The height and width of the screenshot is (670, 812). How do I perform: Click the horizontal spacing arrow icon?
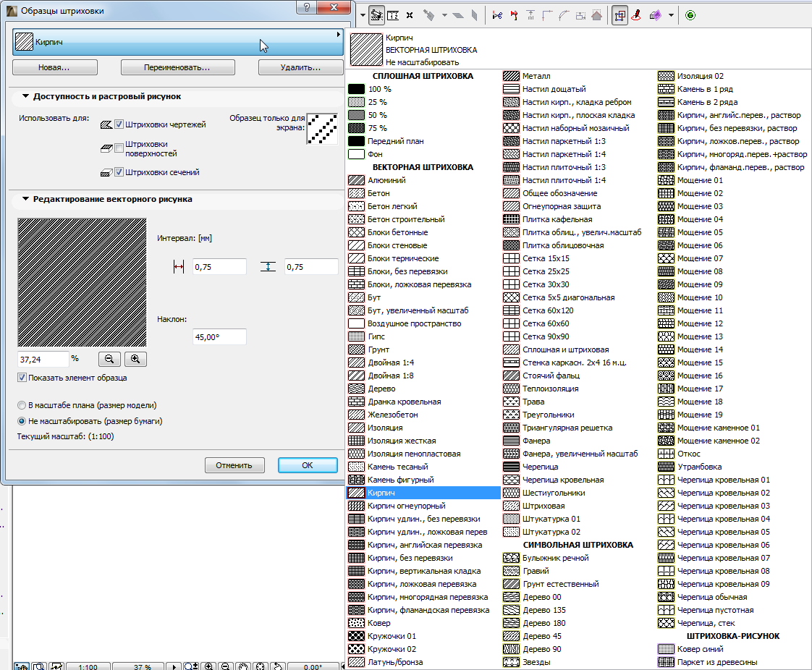(x=179, y=267)
